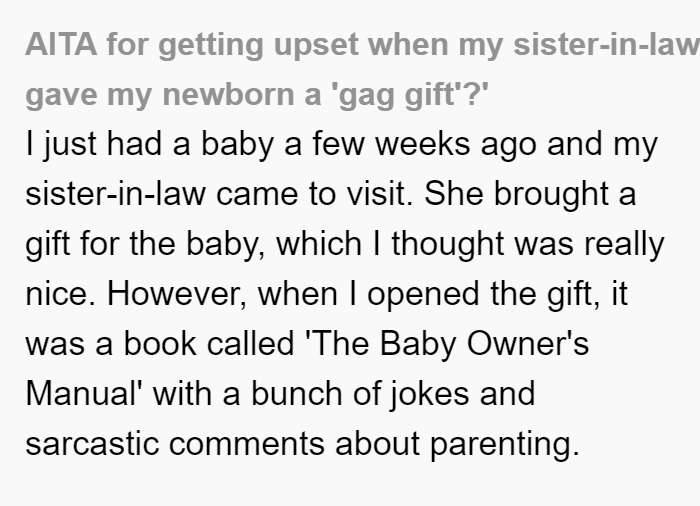Click the words 'was a book called'
The width and height of the screenshot is (700, 506).
click(x=160, y=344)
